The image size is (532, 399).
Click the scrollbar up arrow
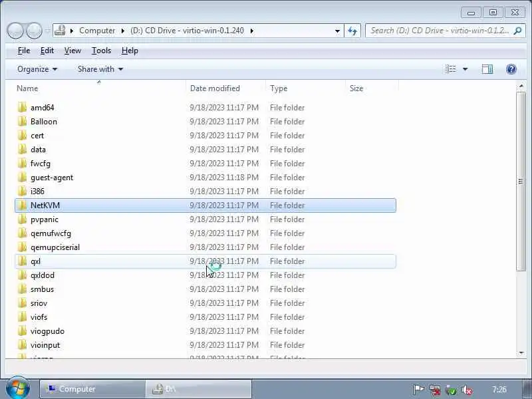[521, 86]
